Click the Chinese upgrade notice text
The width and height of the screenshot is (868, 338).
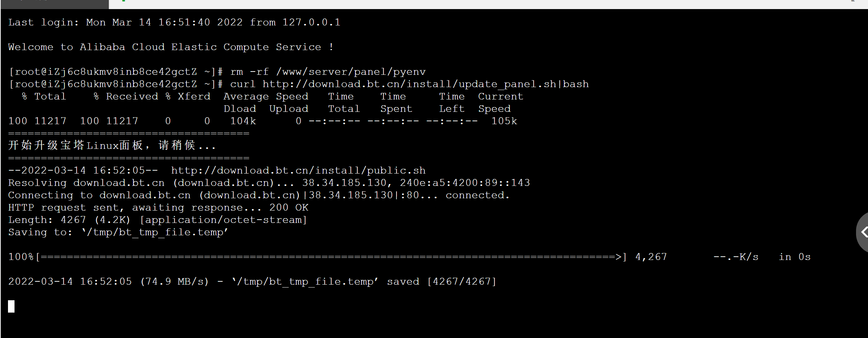[x=112, y=145]
